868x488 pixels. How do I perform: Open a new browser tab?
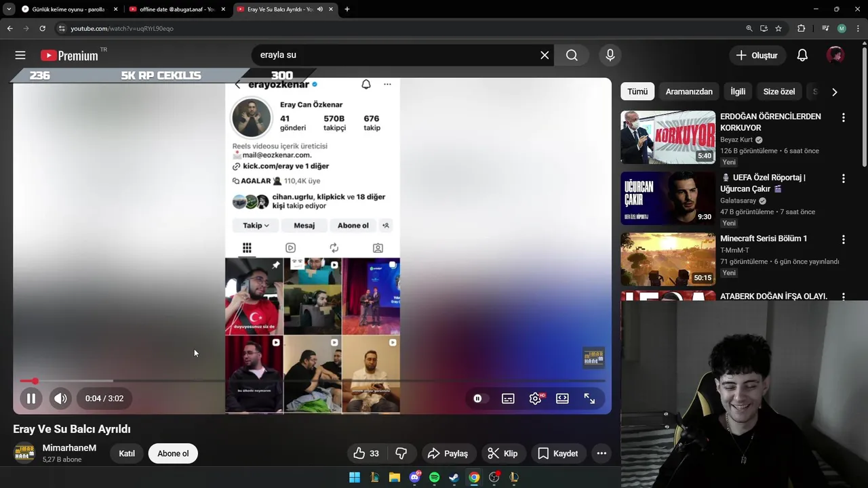pos(347,9)
